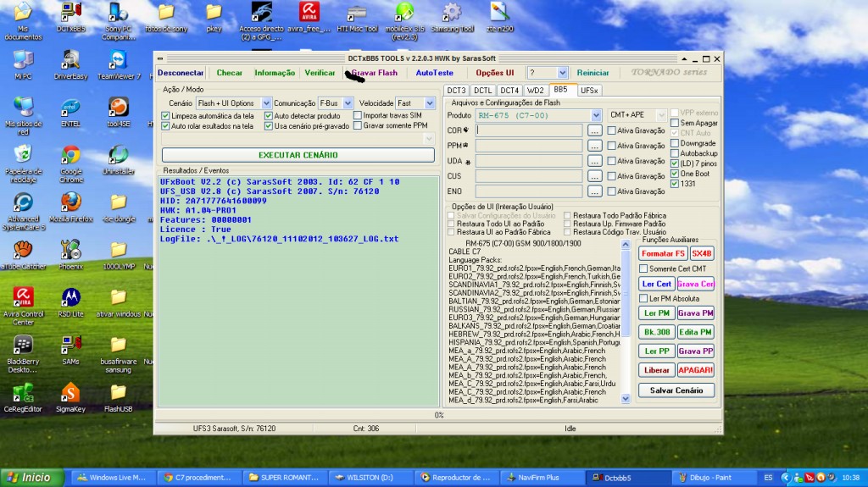Open the zte n290 desktop icon

(500, 17)
